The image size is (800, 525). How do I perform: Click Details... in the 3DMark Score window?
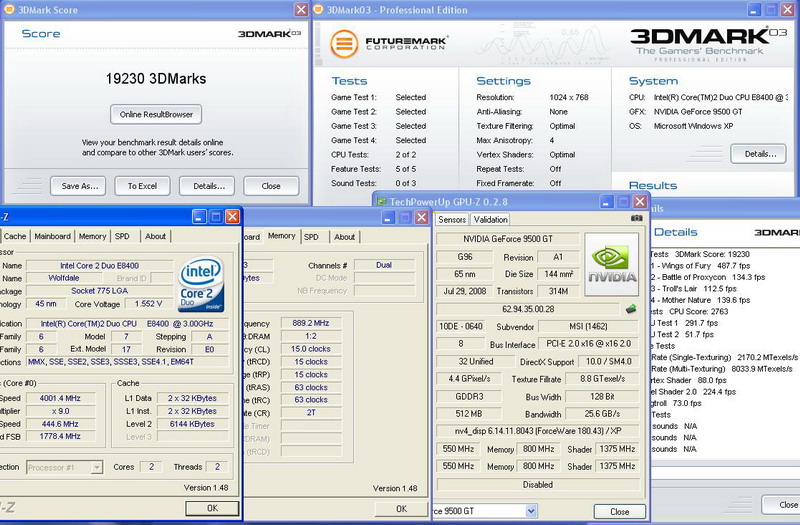[x=207, y=186]
